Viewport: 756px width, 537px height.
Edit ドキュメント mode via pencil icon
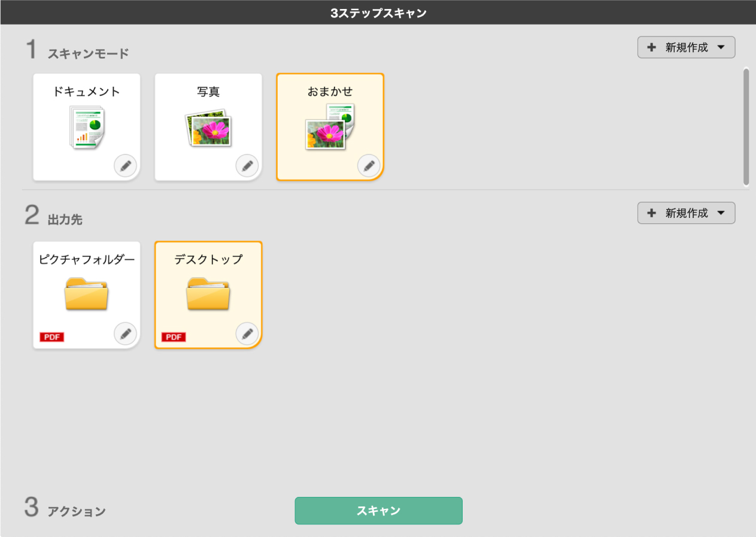125,166
